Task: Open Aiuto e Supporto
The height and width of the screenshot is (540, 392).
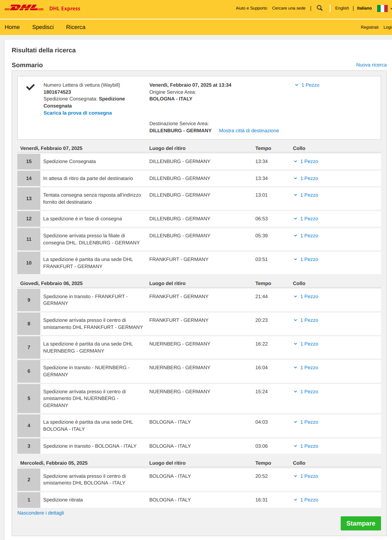Action: pyautogui.click(x=252, y=8)
